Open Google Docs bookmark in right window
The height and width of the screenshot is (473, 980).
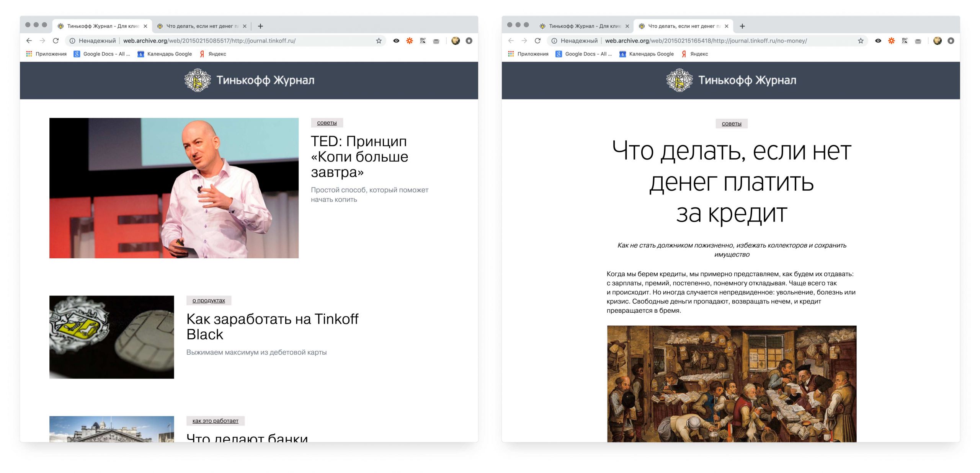pos(584,54)
